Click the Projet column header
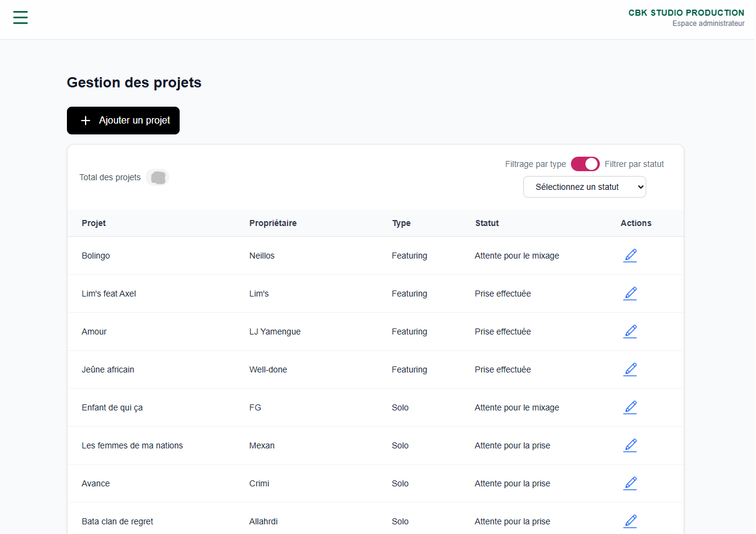 pyautogui.click(x=94, y=223)
